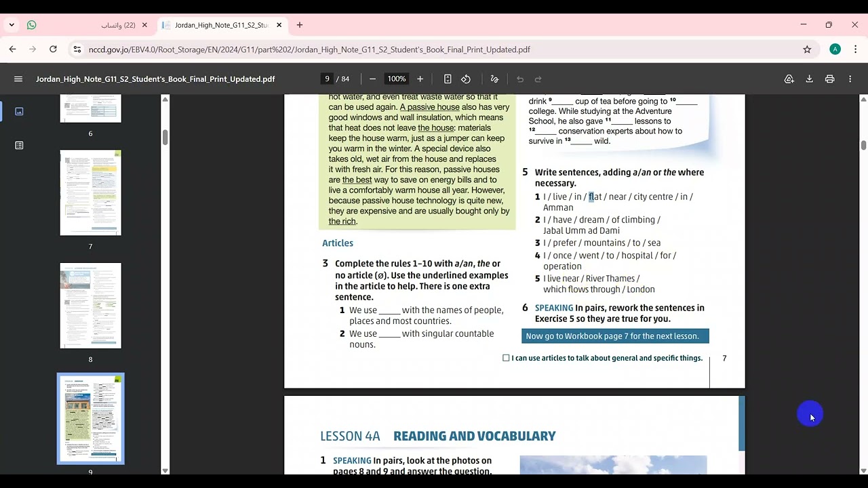Click the highlighted word 'flat' in sentence 1
868x488 pixels.
[595, 197]
